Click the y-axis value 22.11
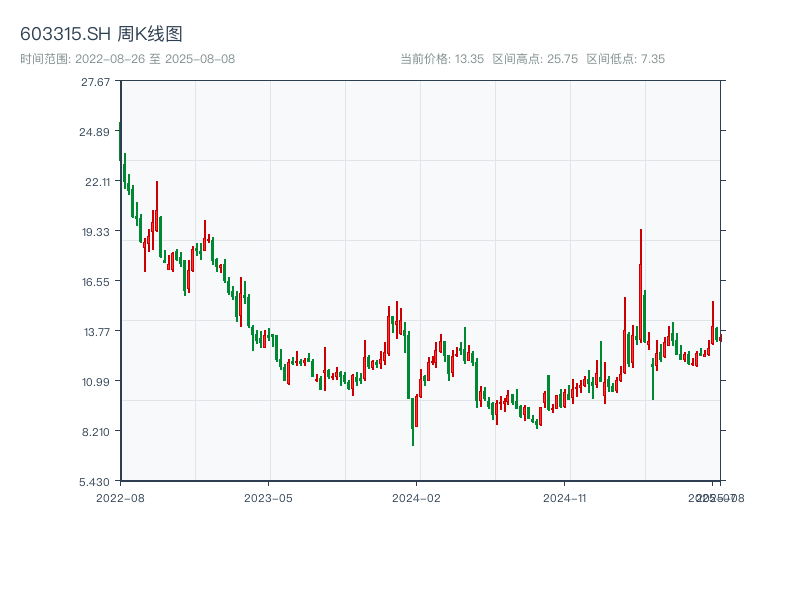The height and width of the screenshot is (600, 800). (97, 182)
